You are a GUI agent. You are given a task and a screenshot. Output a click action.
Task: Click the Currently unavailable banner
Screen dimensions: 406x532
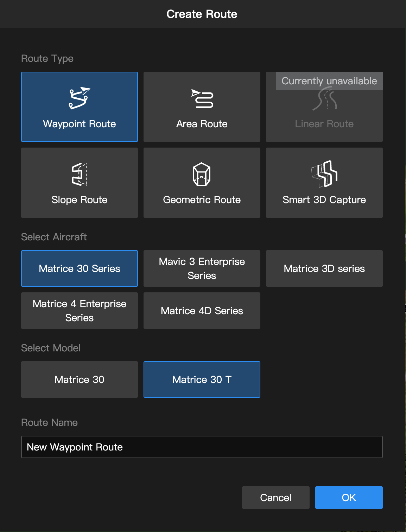[x=329, y=81]
